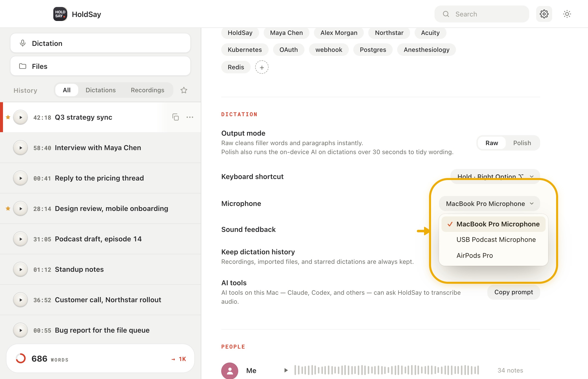Set output mode to Raw
This screenshot has width=588, height=379.
[x=492, y=143]
